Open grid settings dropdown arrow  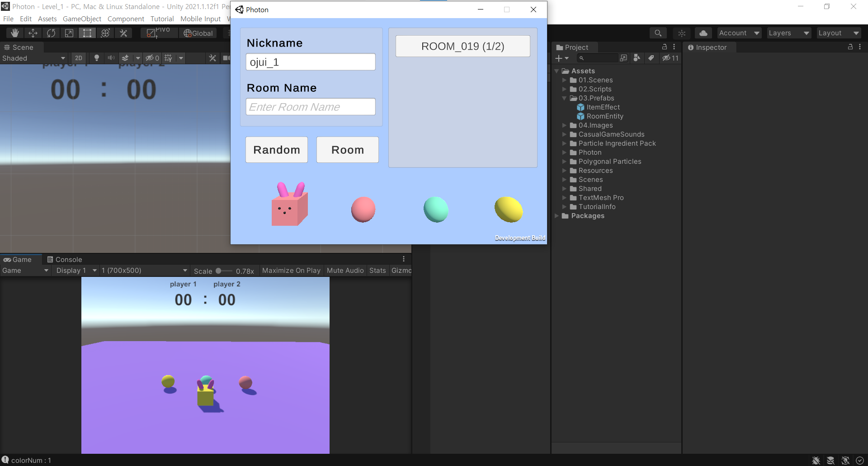tap(181, 58)
